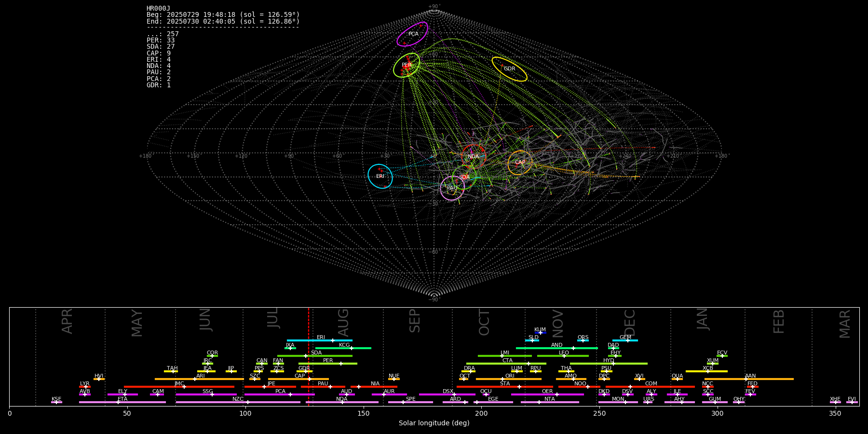Click the yellow GDR radiant ellipse on map
Viewport: 868px width, 434px height.
pos(509,69)
